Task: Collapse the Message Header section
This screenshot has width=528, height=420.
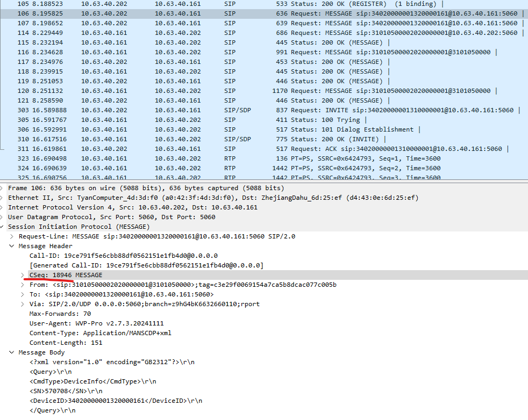Action: point(11,245)
